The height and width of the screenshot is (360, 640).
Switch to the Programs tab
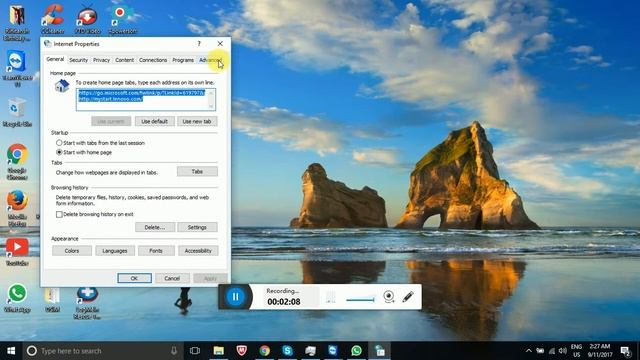pyautogui.click(x=183, y=60)
